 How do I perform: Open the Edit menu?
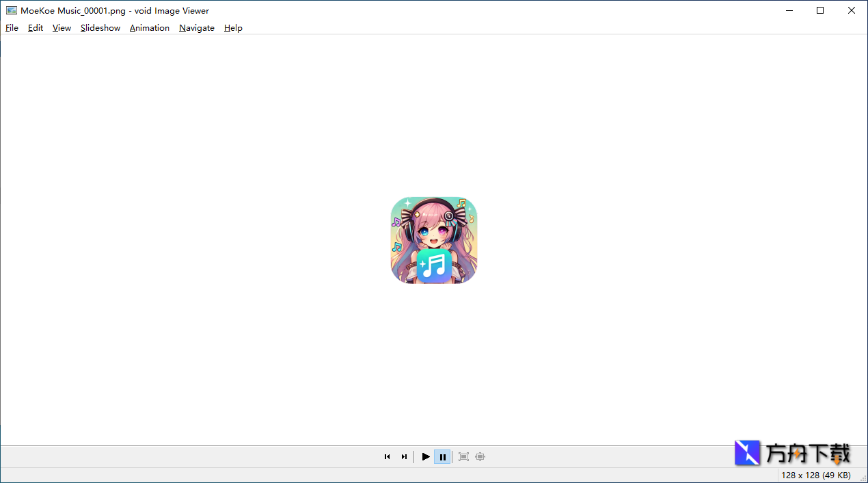(35, 27)
